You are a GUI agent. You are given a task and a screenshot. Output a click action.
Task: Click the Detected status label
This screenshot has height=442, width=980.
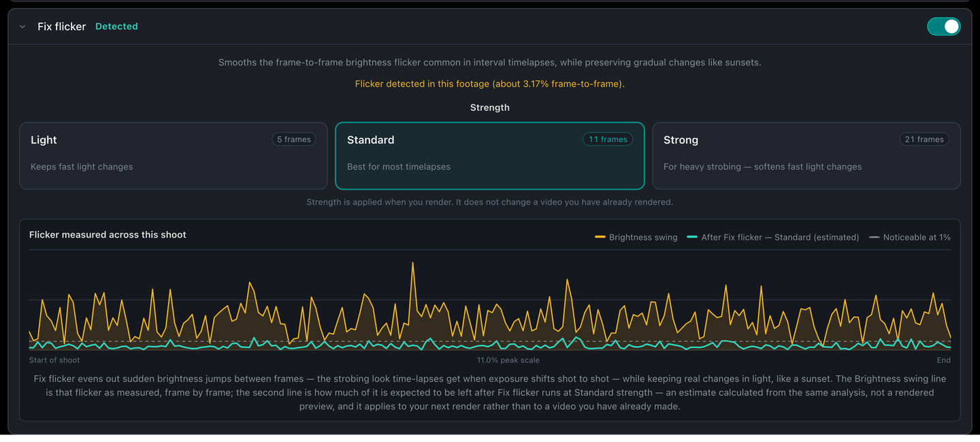pos(116,27)
